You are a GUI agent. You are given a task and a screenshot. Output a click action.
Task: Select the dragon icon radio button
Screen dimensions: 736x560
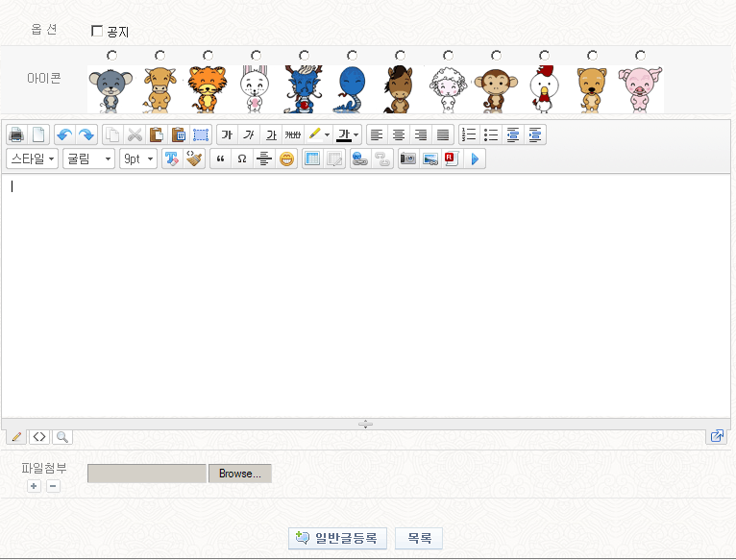pos(305,56)
